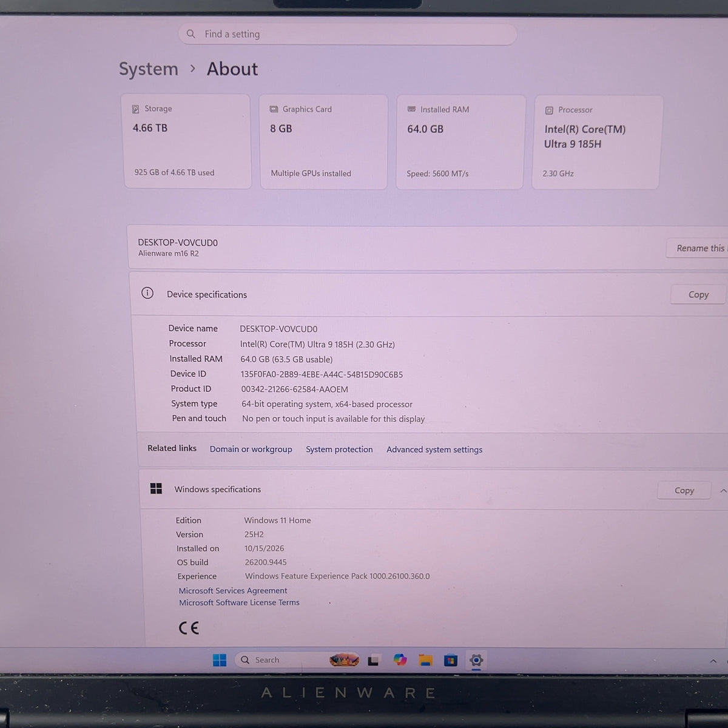The width and height of the screenshot is (728, 728).
Task: Click the Storage card icon
Action: tap(136, 109)
